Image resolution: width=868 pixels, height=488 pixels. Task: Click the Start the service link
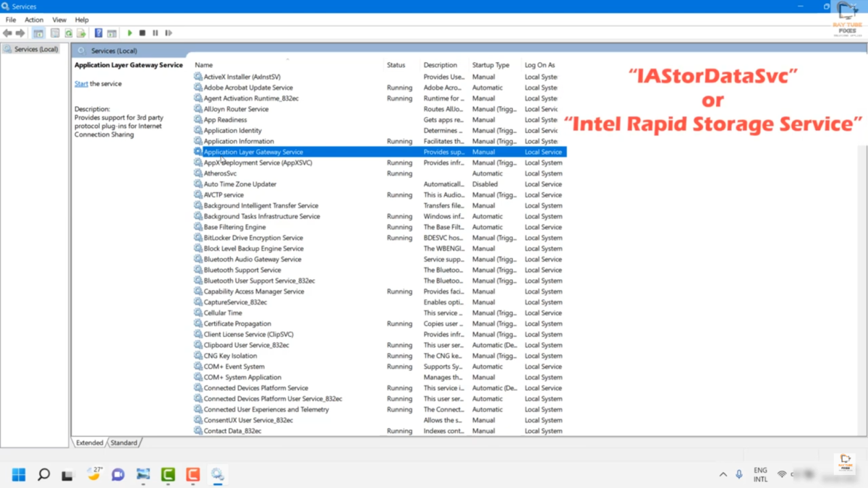pos(81,84)
